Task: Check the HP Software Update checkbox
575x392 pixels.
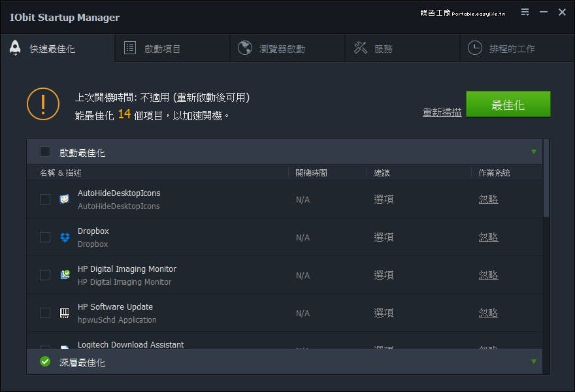Action: click(45, 313)
